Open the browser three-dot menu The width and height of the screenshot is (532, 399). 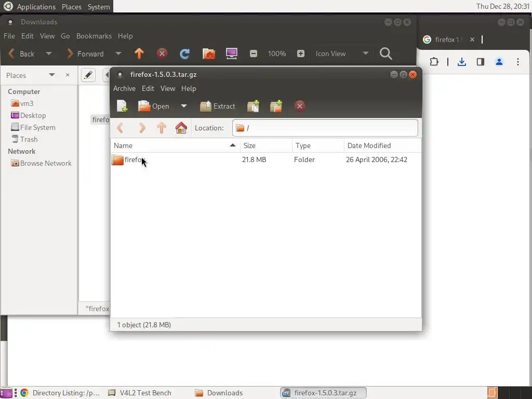518,62
